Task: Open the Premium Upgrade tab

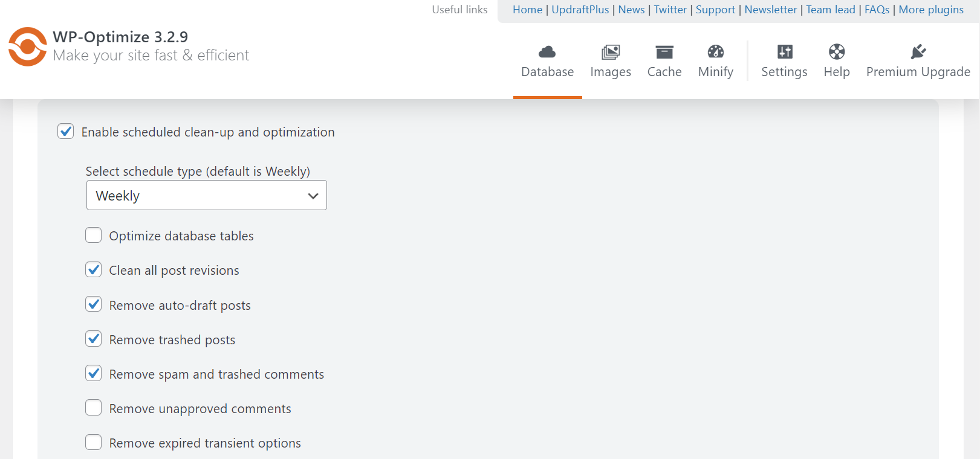Action: [x=918, y=61]
